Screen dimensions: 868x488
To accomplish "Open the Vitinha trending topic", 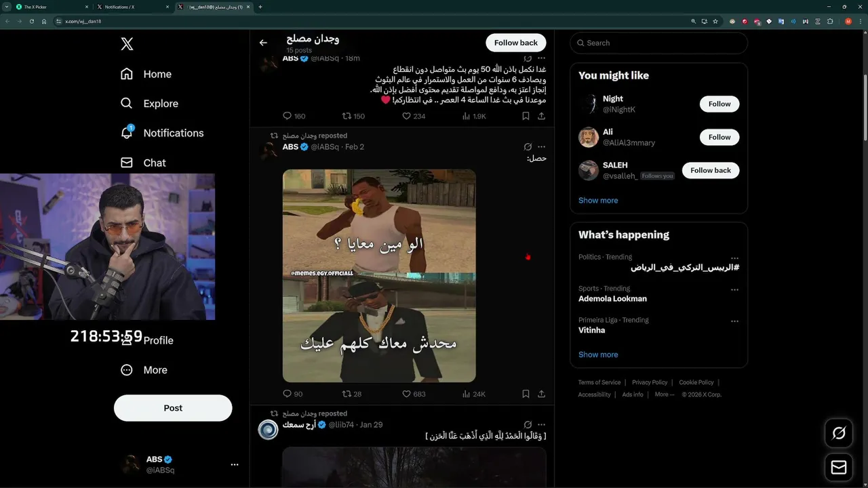I will 591,330.
